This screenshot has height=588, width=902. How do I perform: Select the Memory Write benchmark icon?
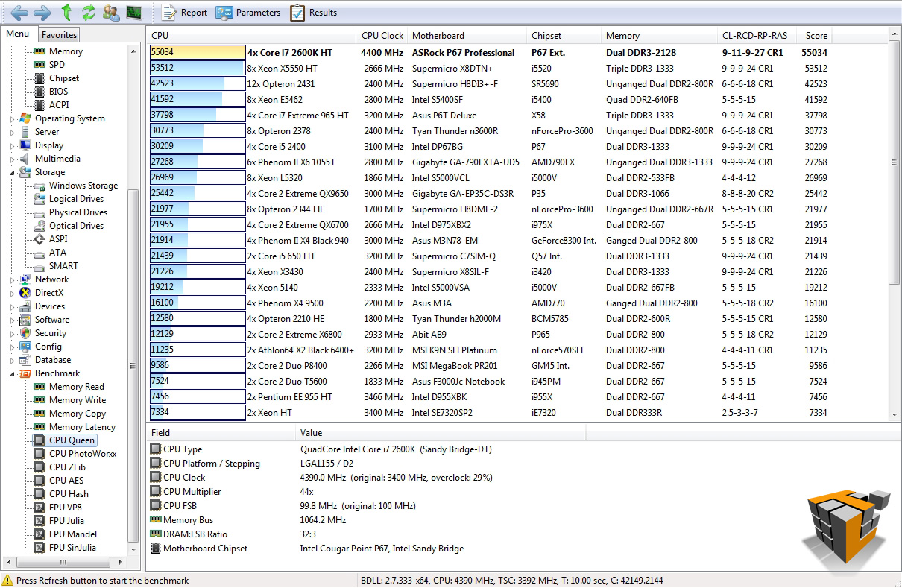(40, 400)
